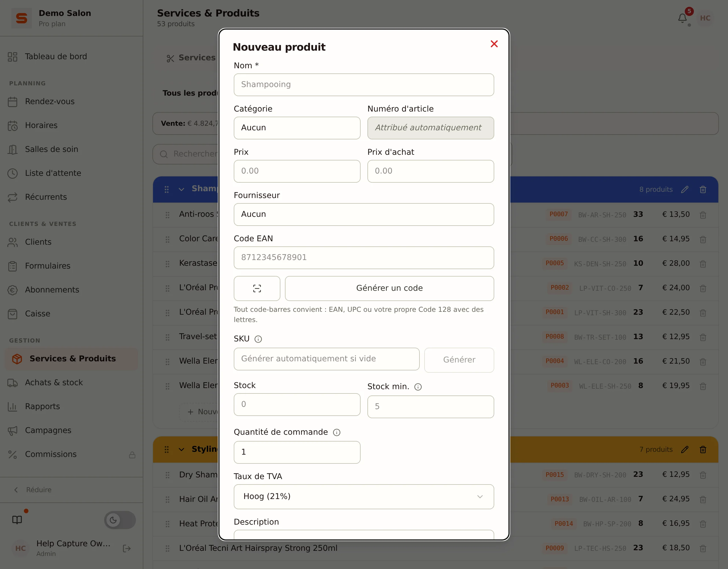The height and width of the screenshot is (569, 728).
Task: Open the Taux de TVA dropdown
Action: (364, 496)
